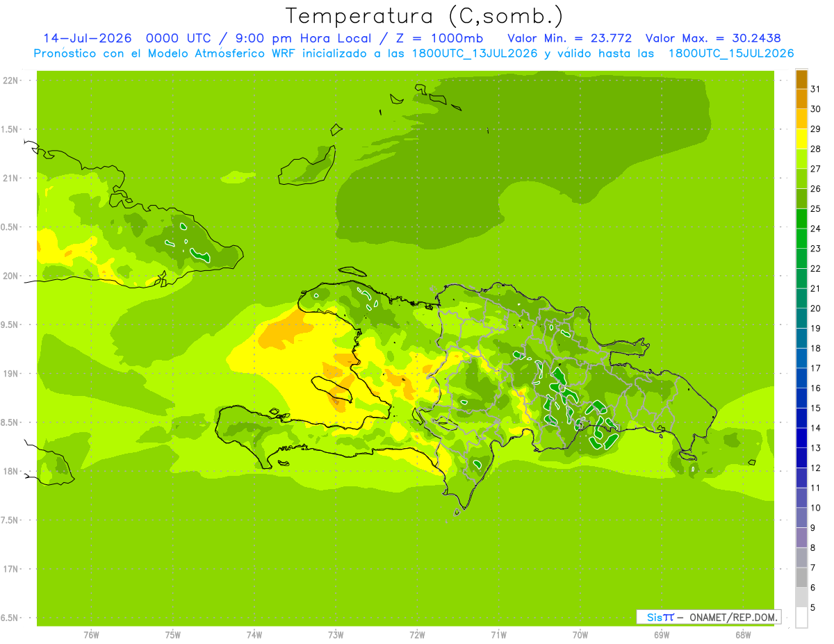834x644 pixels.
Task: Click the title 'Temperatura (C,somb.)'
Action: tap(424, 16)
